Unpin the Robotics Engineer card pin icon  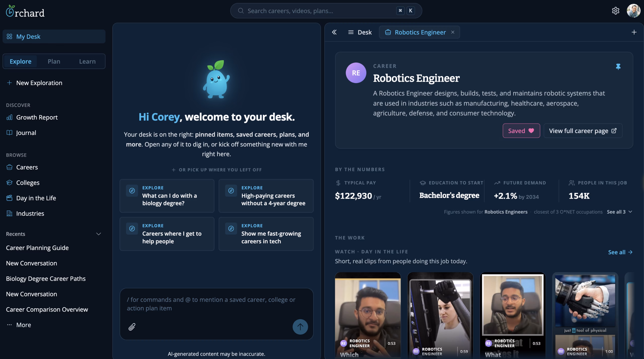point(618,67)
